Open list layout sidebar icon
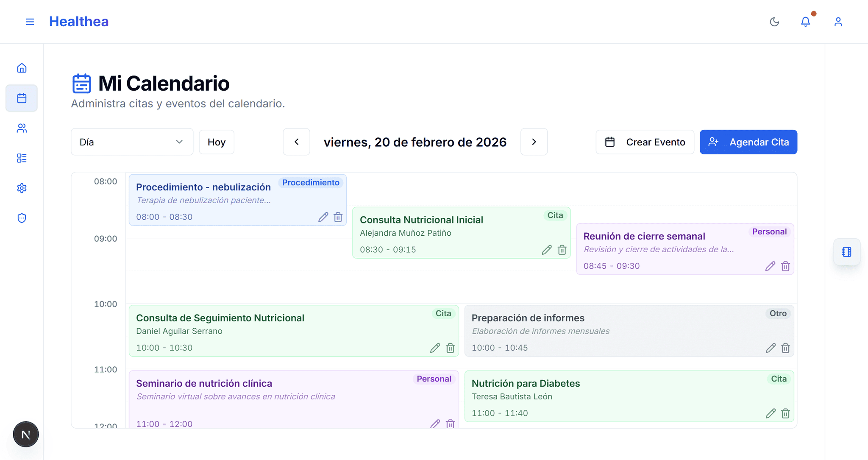 (x=22, y=158)
